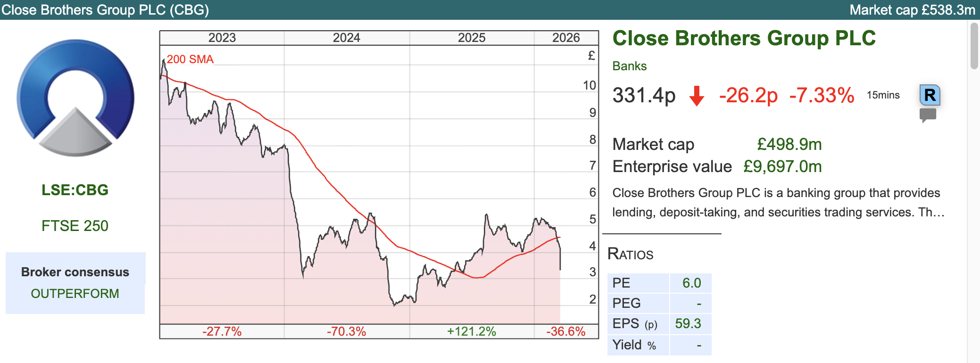
Task: Click the EPS row in Ratios table
Action: point(659,324)
